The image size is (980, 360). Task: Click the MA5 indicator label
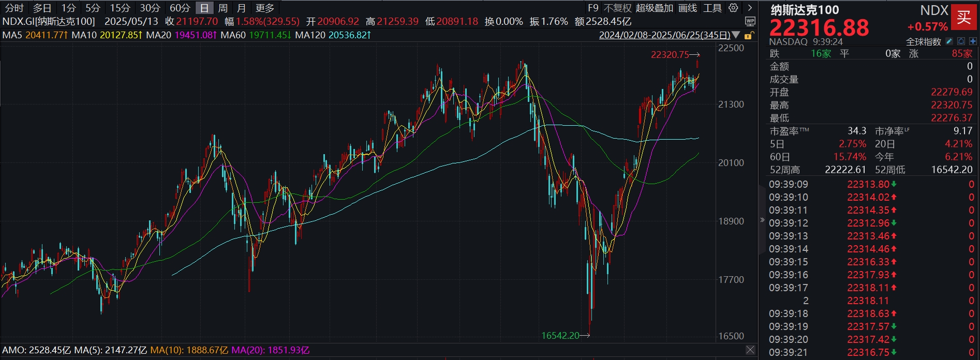click(x=12, y=35)
